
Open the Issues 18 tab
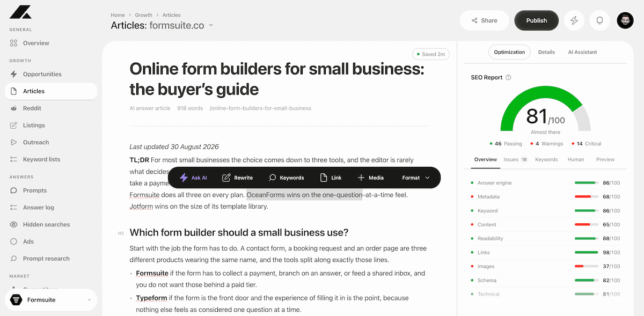point(516,159)
